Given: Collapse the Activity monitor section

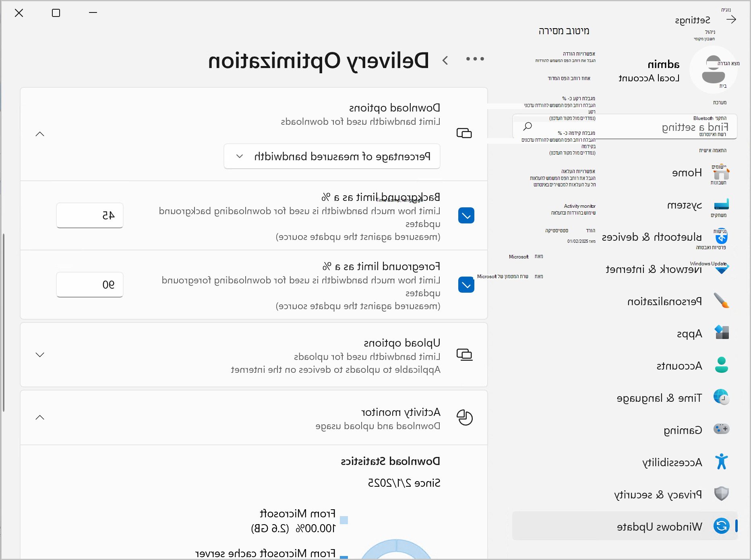Looking at the screenshot, I should coord(40,417).
